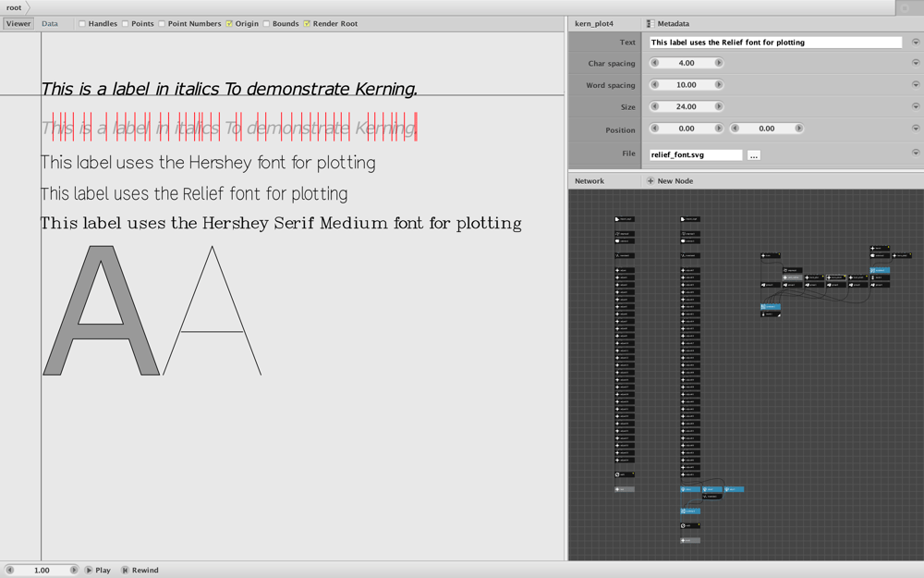This screenshot has width=924, height=578.
Task: Click the Network panel label
Action: tap(590, 181)
